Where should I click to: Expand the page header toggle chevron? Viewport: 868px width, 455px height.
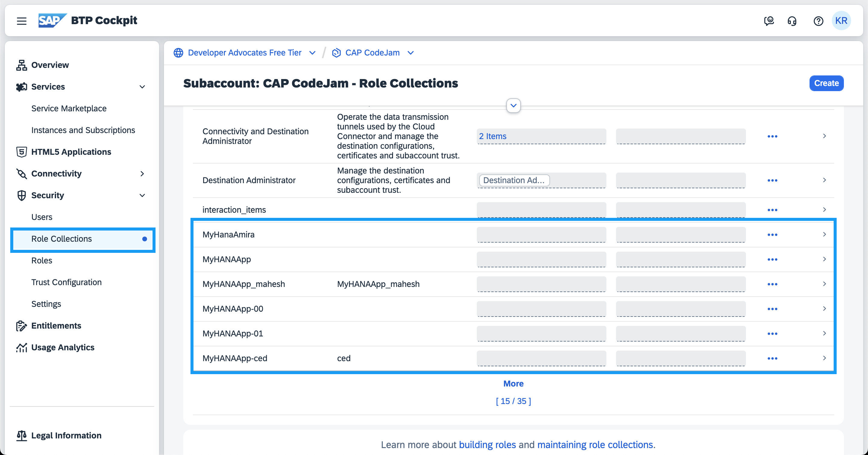pos(513,106)
